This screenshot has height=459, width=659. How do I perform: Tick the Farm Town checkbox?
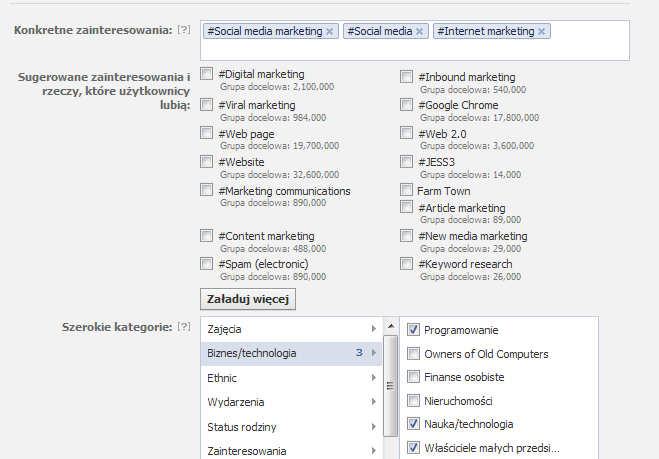[x=406, y=190]
